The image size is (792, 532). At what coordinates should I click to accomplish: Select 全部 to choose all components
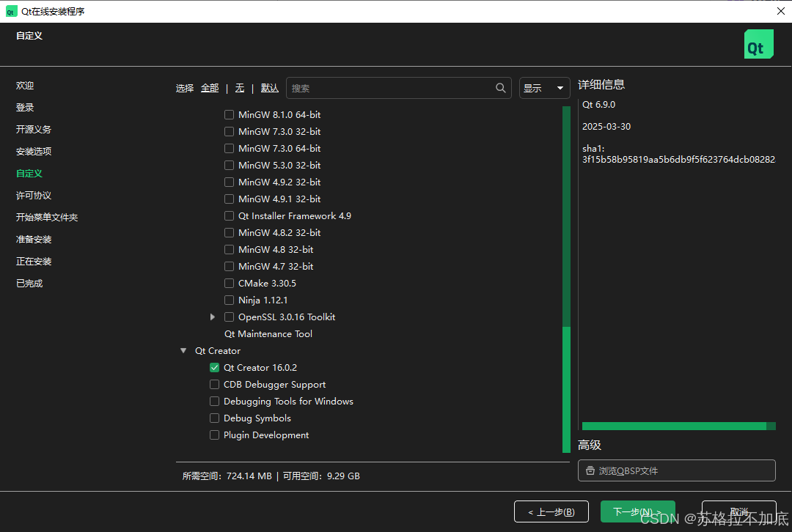coord(210,88)
